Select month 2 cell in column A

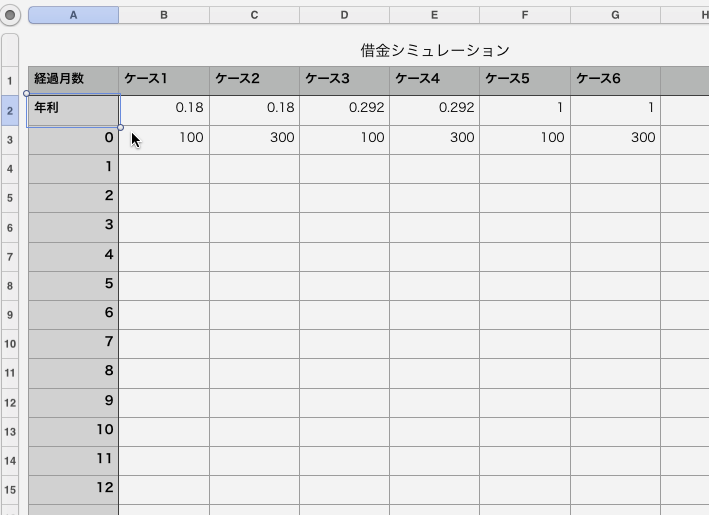(73, 198)
